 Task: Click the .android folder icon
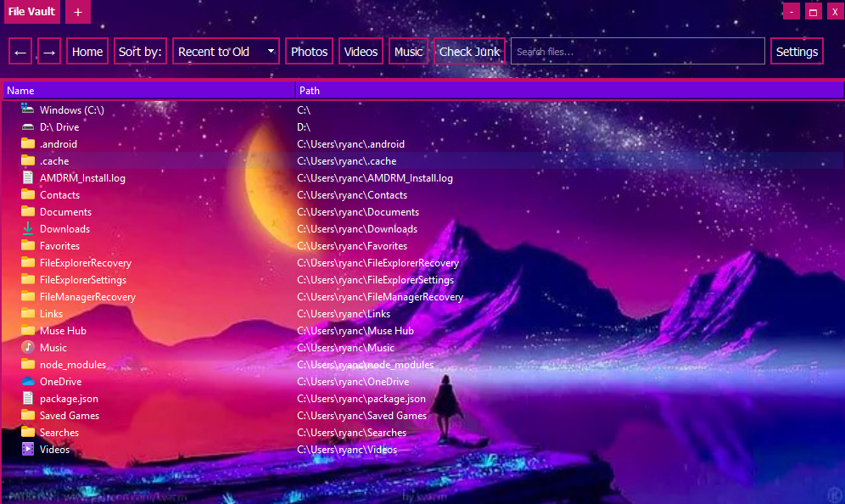click(x=27, y=143)
